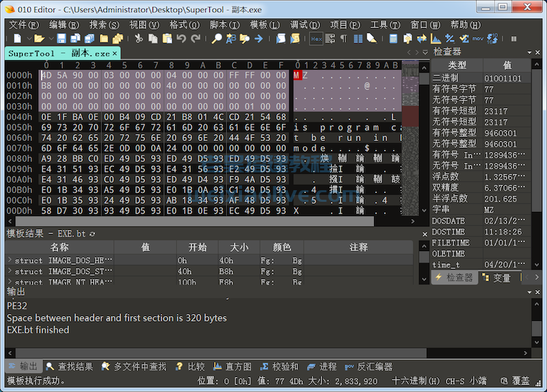Open the 编辑(E) menu
The height and width of the screenshot is (392, 547).
64,25
